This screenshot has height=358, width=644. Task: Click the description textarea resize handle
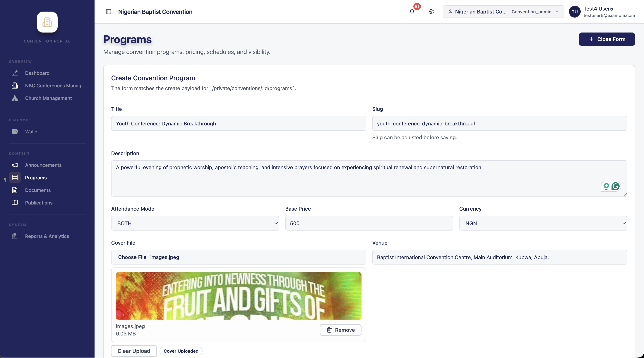[625, 194]
